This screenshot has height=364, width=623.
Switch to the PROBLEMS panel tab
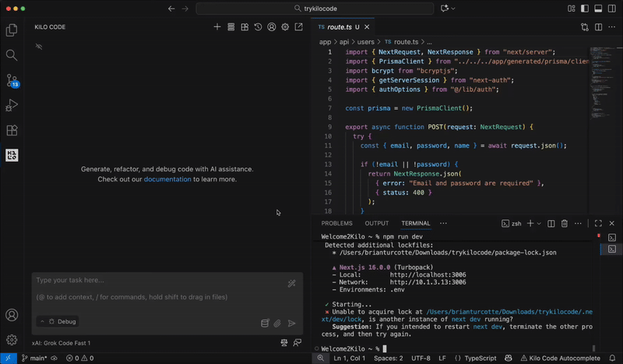pyautogui.click(x=336, y=223)
